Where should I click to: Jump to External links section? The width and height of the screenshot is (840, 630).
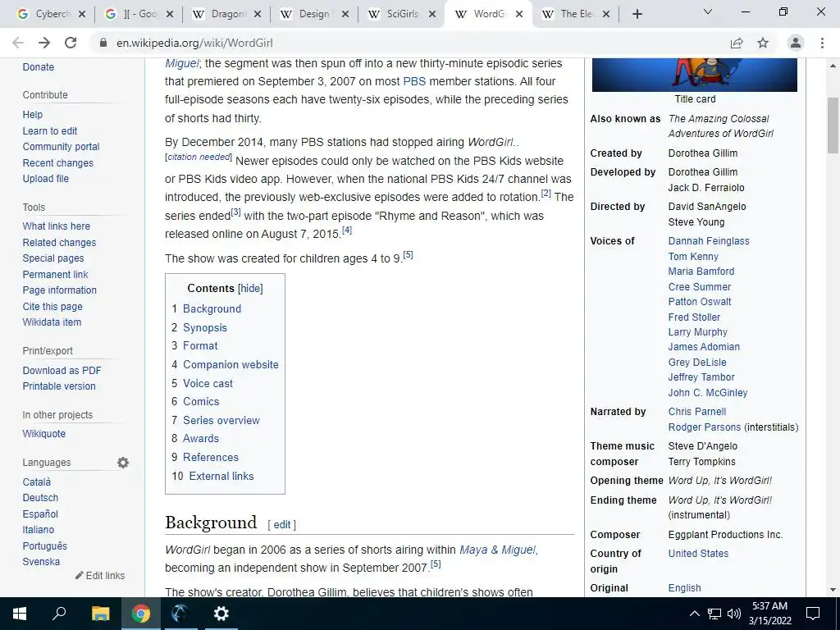click(x=221, y=476)
